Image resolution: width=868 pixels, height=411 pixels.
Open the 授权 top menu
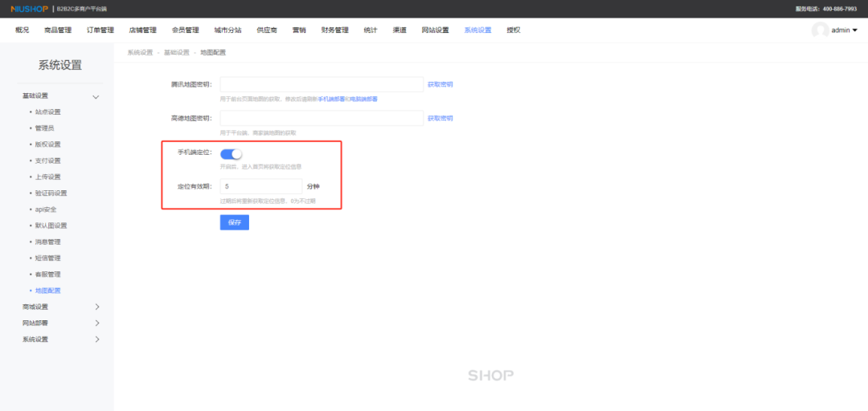[513, 31]
